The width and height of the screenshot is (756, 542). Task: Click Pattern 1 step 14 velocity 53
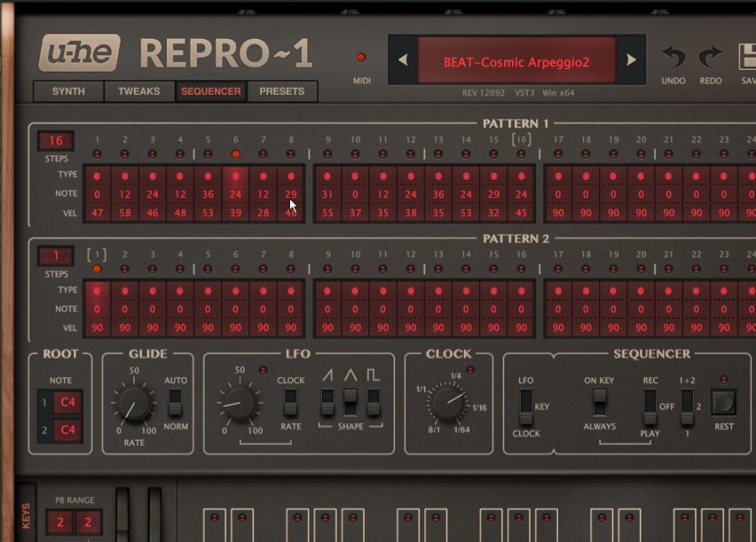click(466, 213)
